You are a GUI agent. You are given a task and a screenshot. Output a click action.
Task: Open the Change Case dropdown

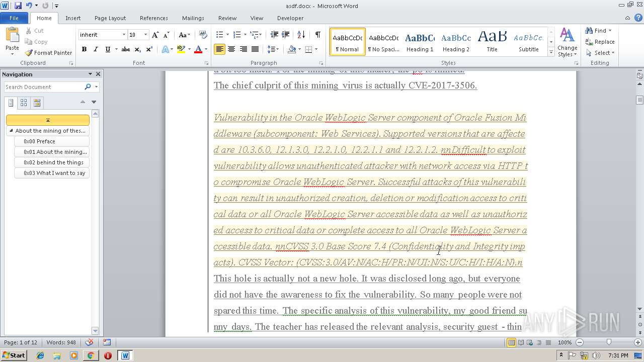point(184,35)
